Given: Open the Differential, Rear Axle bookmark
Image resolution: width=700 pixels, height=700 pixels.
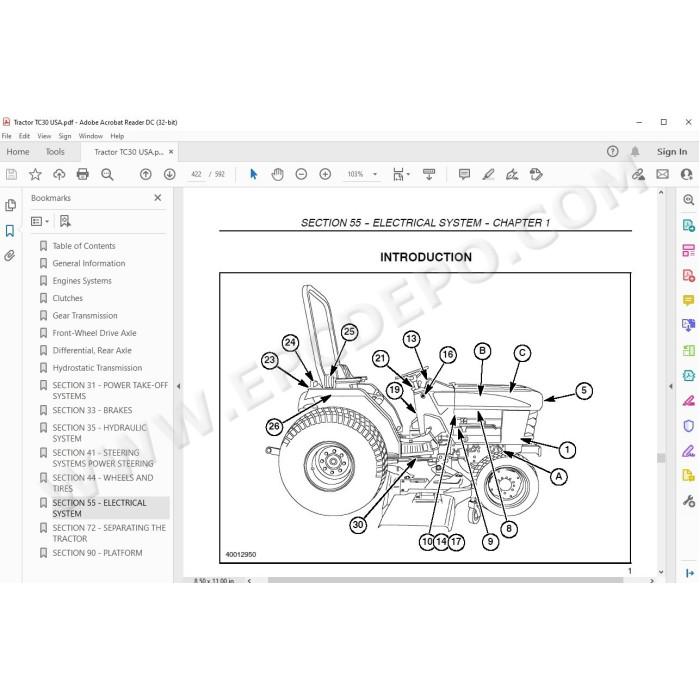Looking at the screenshot, I should coord(92,350).
